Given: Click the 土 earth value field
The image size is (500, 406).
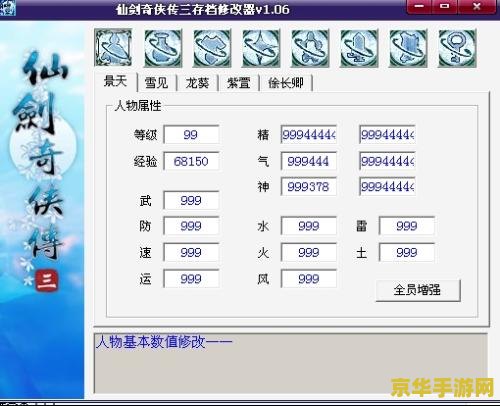Looking at the screenshot, I should 407,252.
